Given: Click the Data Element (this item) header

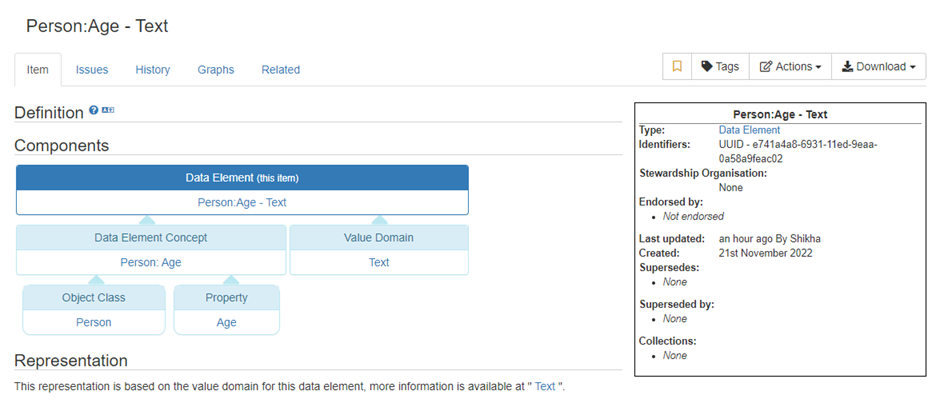Looking at the screenshot, I should click(x=242, y=178).
